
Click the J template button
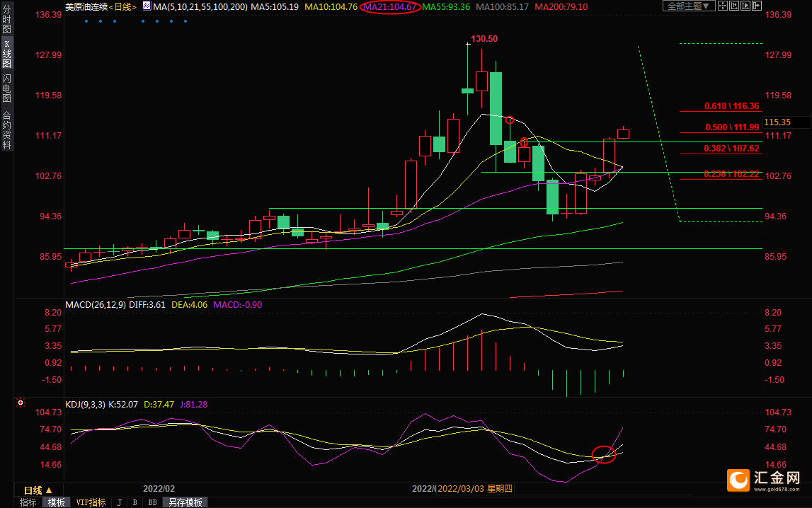120,502
